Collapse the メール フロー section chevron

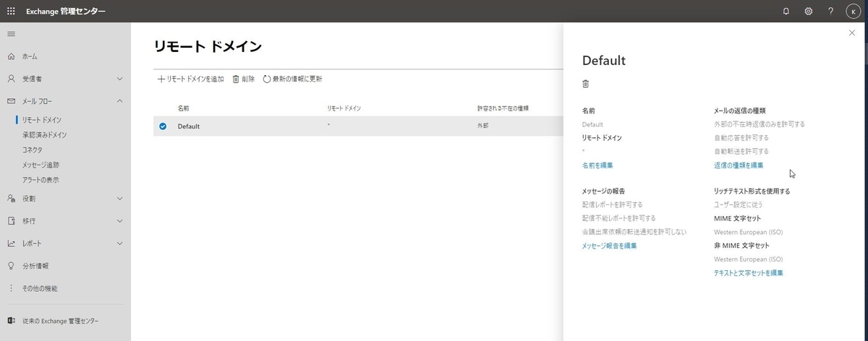coord(119,101)
